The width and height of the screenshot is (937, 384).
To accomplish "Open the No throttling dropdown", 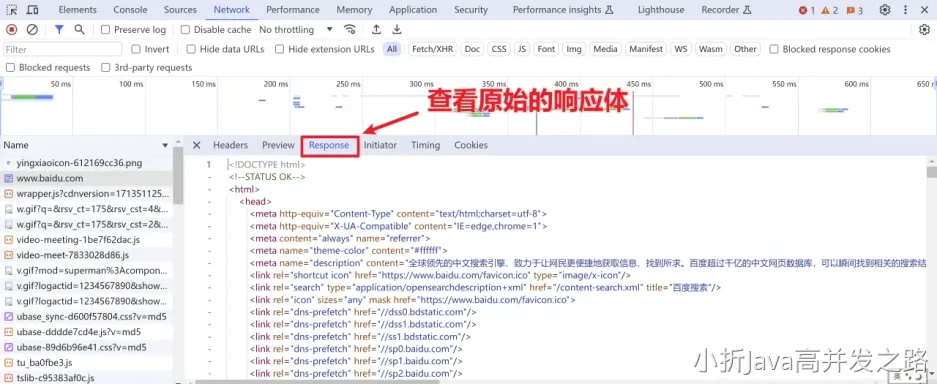I will coord(296,30).
